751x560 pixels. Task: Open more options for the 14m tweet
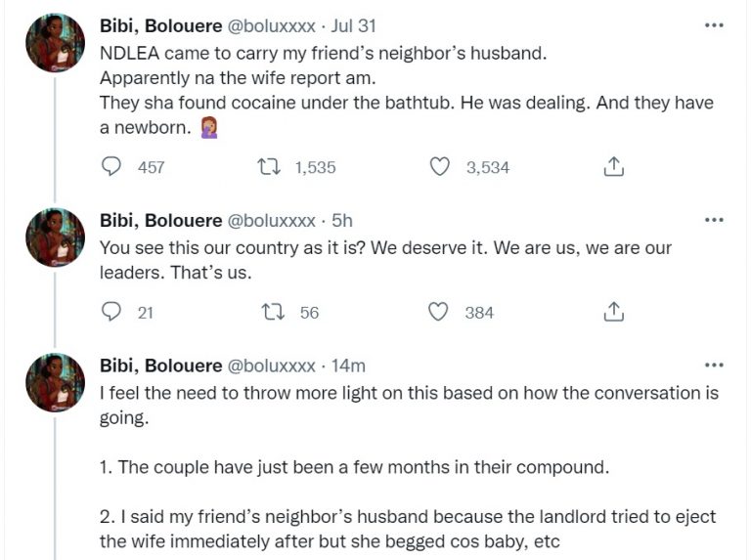point(714,366)
